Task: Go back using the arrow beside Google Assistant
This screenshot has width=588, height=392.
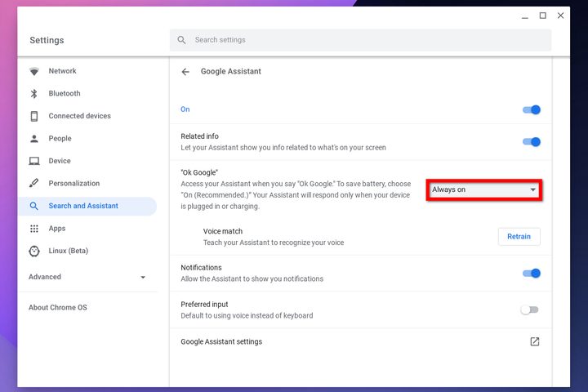Action: (185, 72)
